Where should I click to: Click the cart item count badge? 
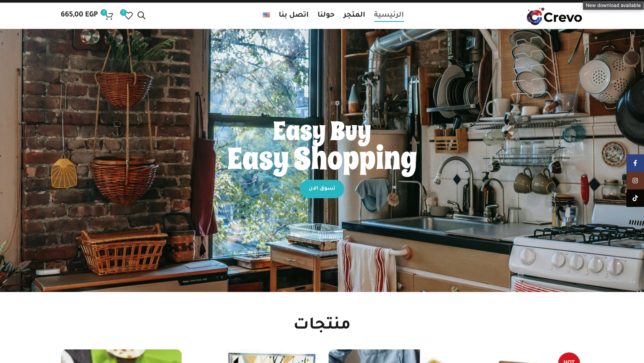click(x=104, y=12)
